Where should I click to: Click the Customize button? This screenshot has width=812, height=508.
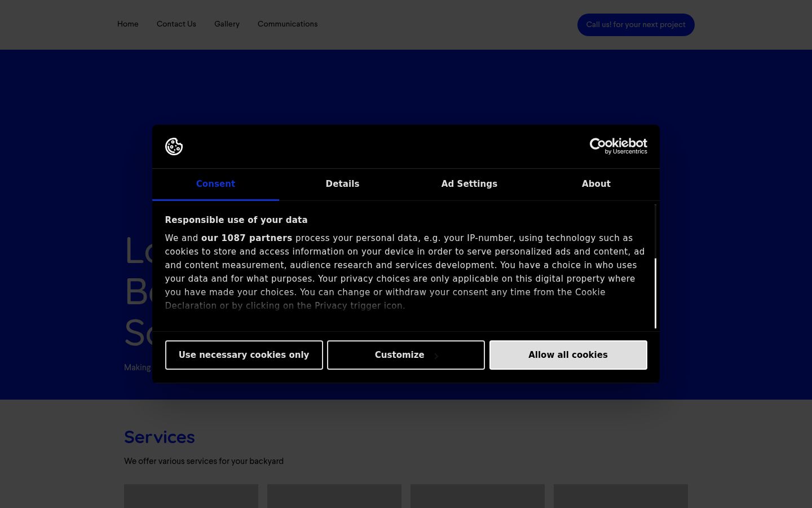406,355
